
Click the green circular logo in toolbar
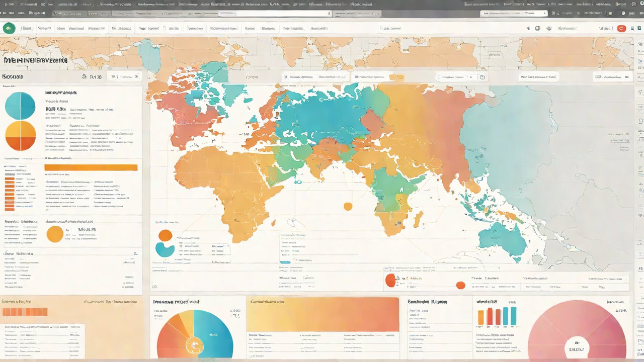9,29
